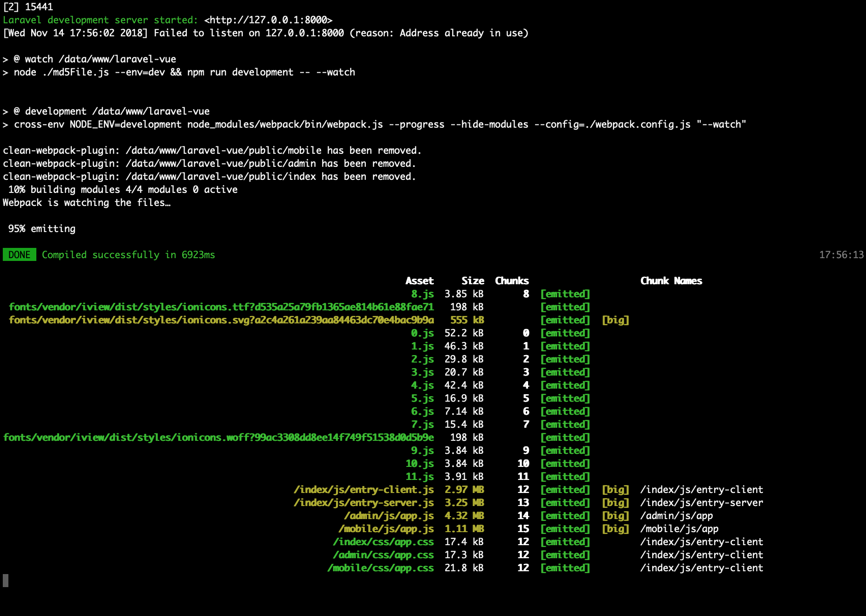Click the 46.3 kB size value
The height and width of the screenshot is (616, 866).
click(464, 346)
